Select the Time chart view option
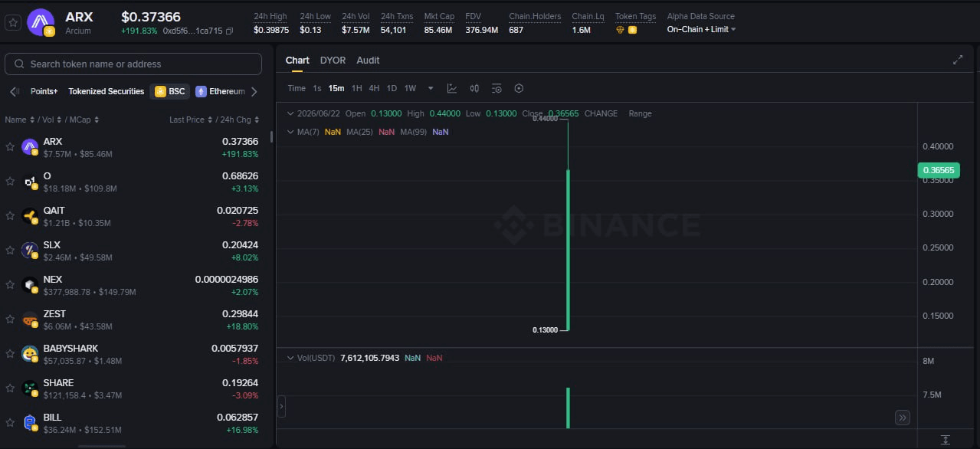The width and height of the screenshot is (980, 449). (297, 88)
